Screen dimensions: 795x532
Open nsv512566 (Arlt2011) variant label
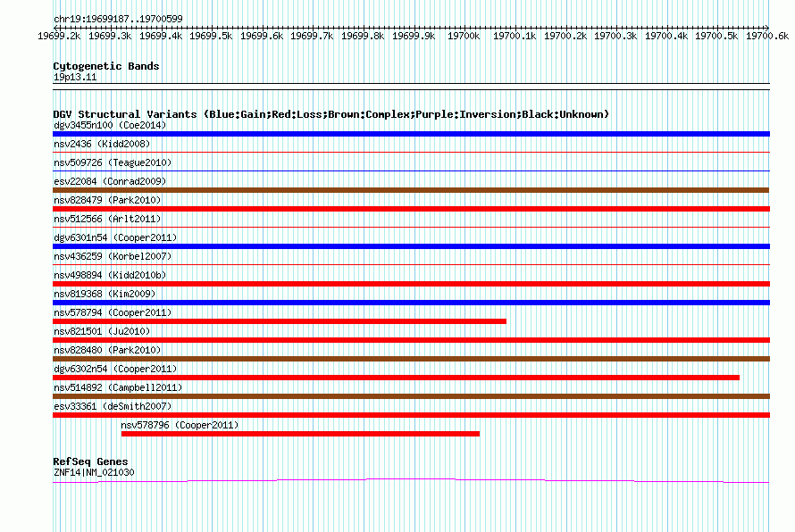[107, 219]
